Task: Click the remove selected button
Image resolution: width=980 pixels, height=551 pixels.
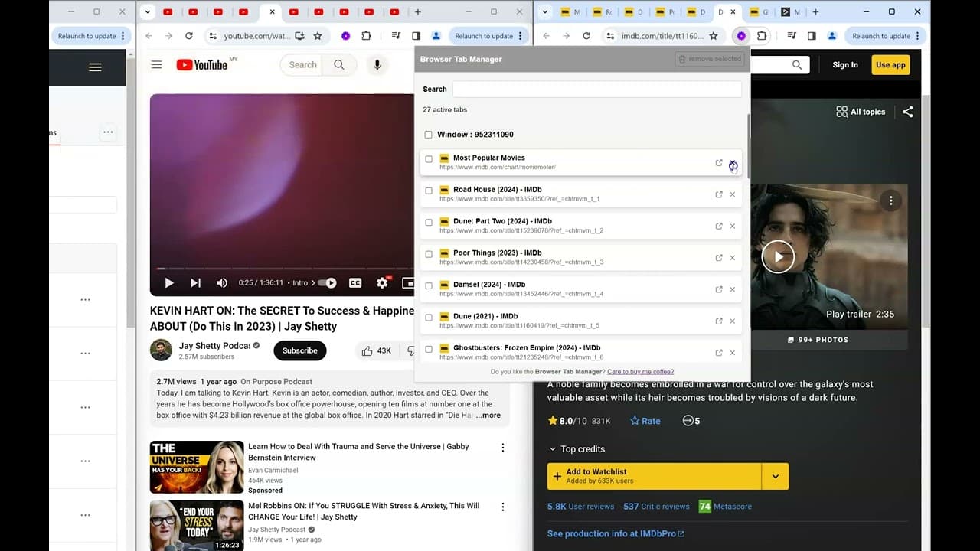Action: pos(710,59)
